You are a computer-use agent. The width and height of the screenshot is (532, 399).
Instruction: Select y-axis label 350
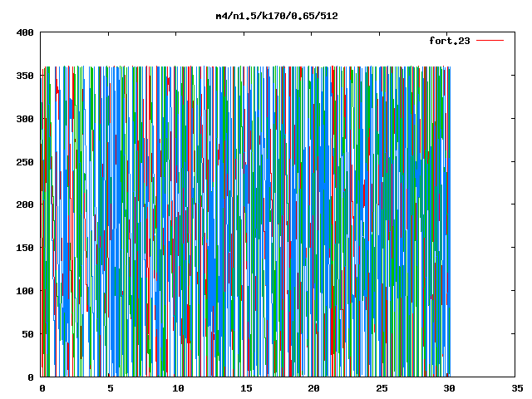point(25,76)
